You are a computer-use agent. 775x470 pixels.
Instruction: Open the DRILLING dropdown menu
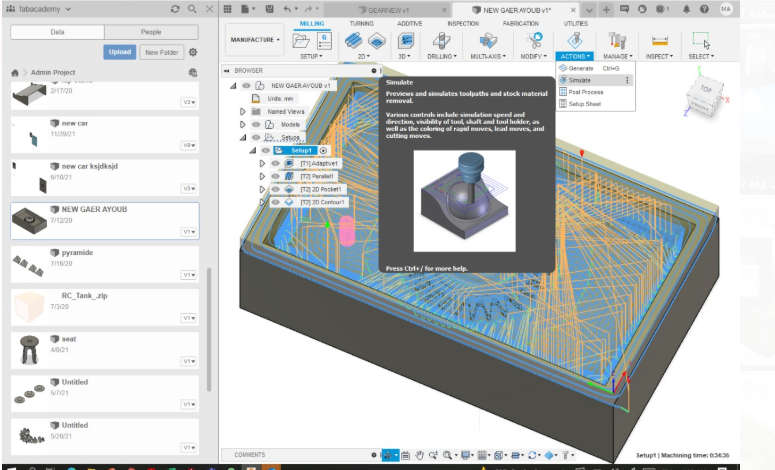pyautogui.click(x=441, y=56)
